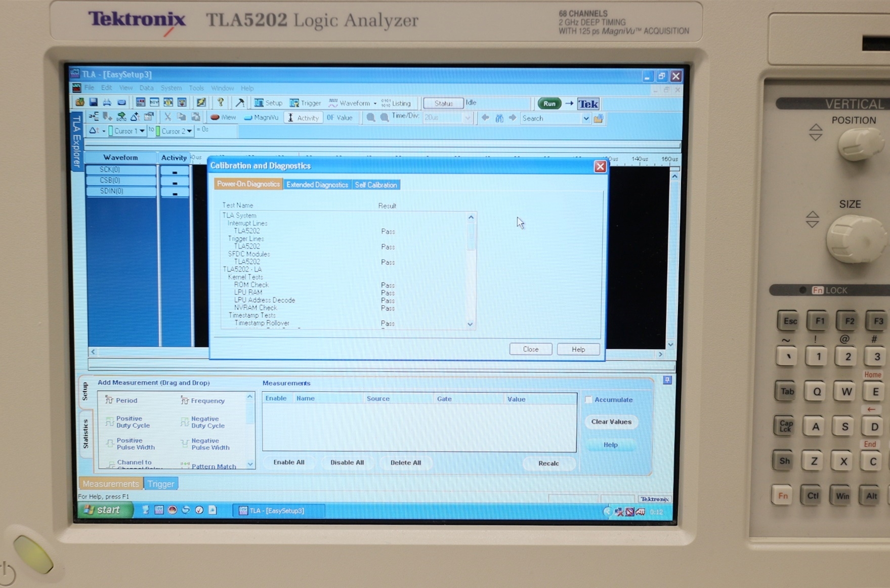Toggle the Activity indicator button
This screenshot has height=588, width=890.
pos(304,117)
